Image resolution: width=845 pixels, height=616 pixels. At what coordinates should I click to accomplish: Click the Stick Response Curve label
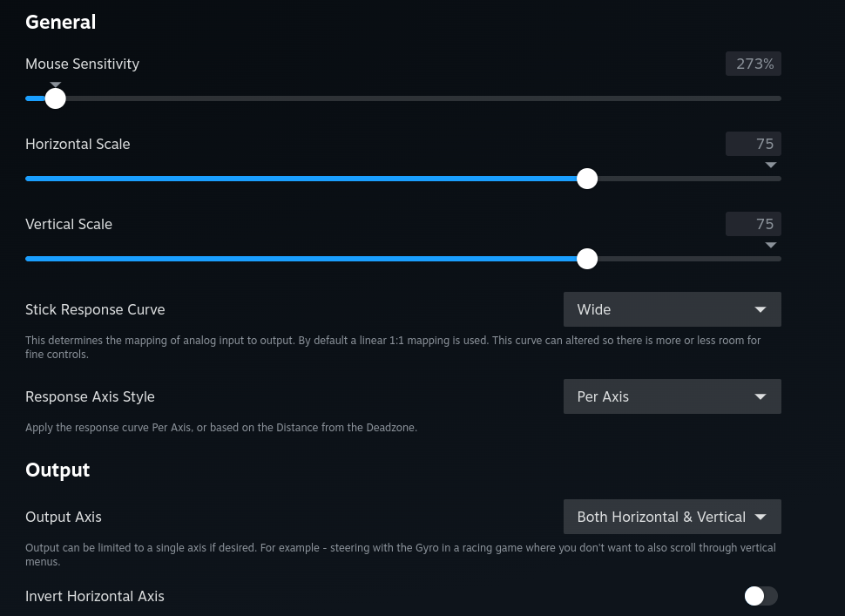[x=95, y=309]
